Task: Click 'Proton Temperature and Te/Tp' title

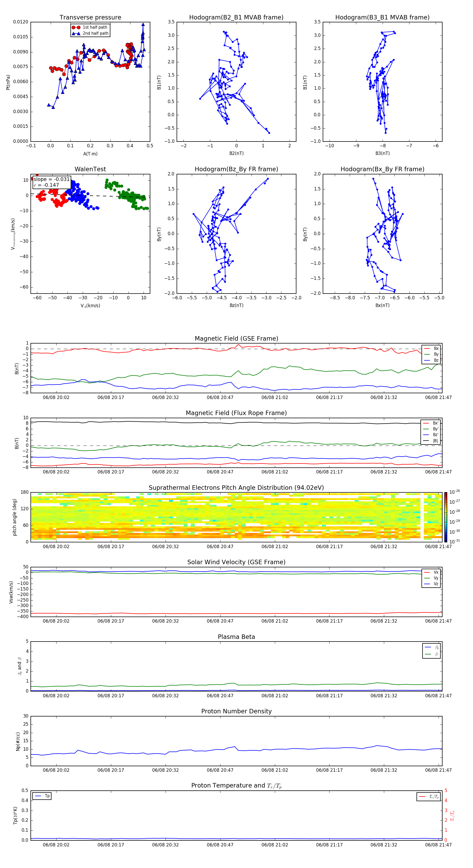Action: [236, 786]
